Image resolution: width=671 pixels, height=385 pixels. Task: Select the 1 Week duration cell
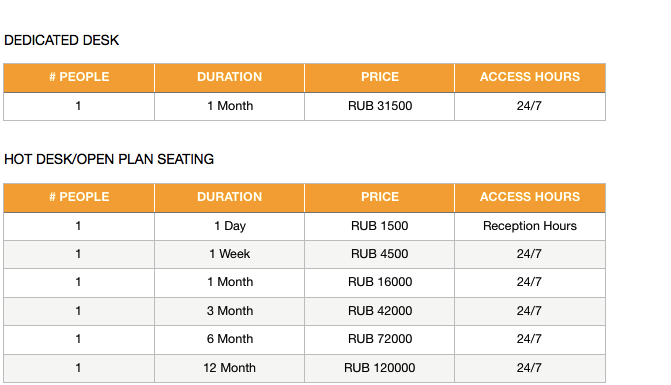(x=229, y=255)
